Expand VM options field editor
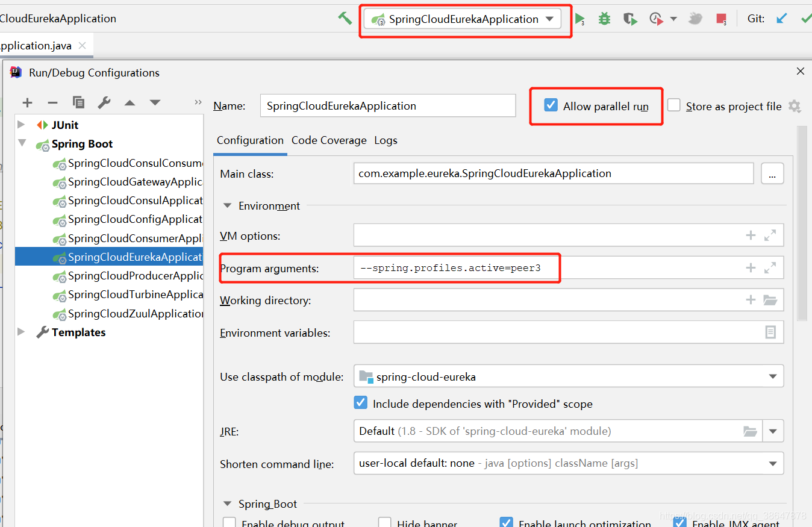 [770, 235]
